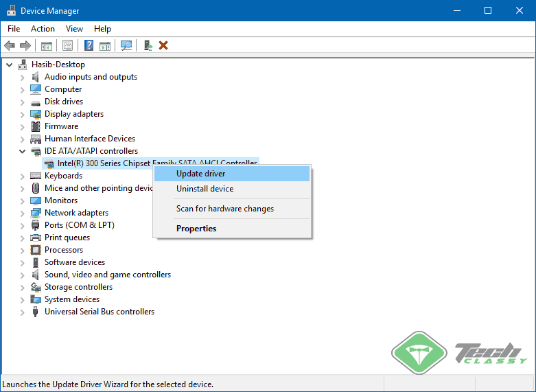The height and width of the screenshot is (392, 536).
Task: Expand the Network adapters category
Action: (23, 213)
